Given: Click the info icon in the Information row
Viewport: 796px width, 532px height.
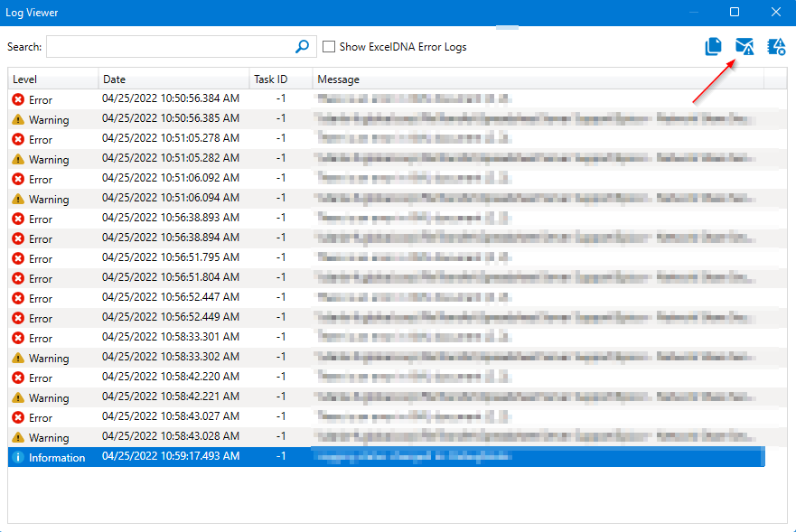Looking at the screenshot, I should coord(18,457).
